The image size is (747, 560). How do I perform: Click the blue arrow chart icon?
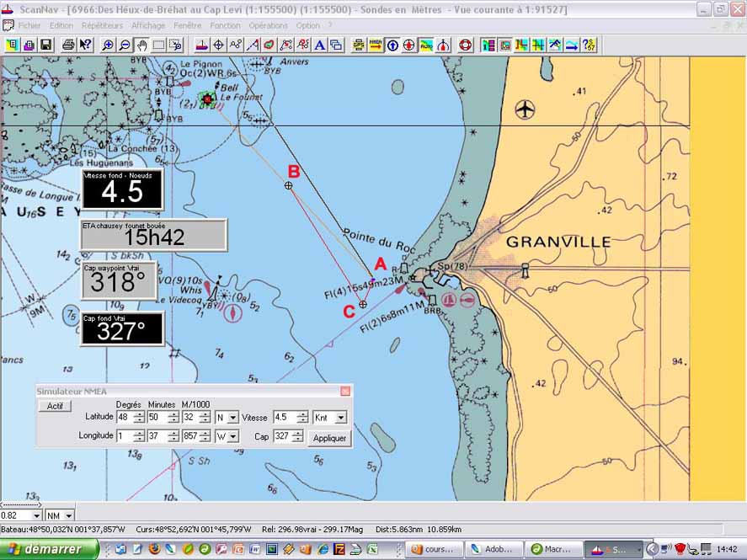[572, 45]
